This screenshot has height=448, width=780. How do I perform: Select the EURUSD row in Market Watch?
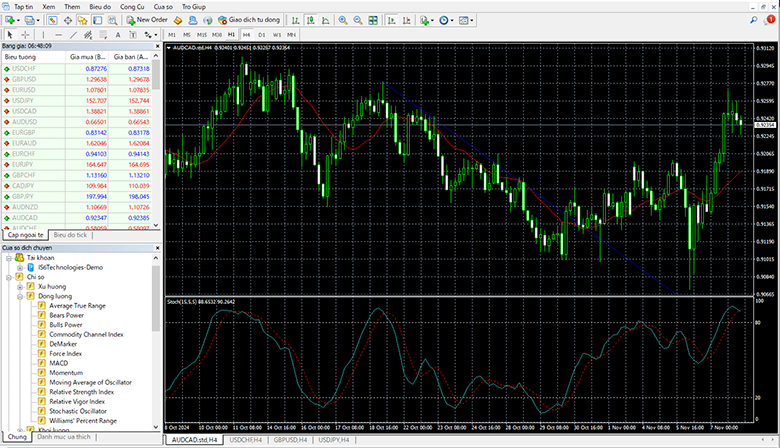pyautogui.click(x=77, y=90)
